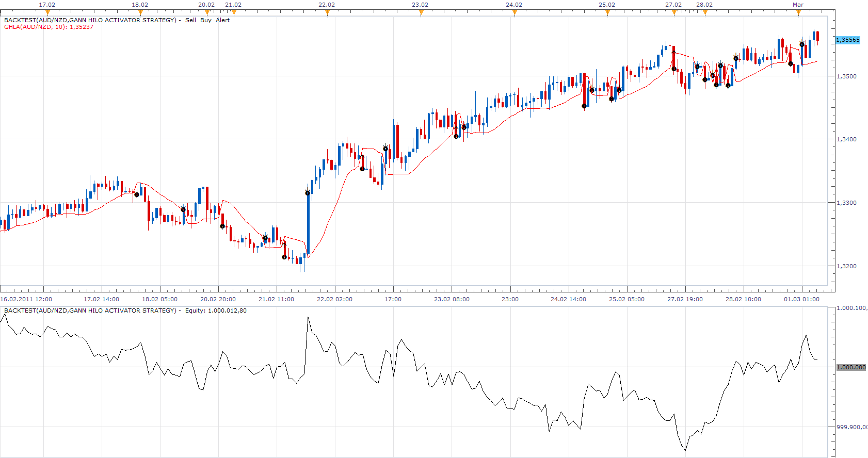Select the Equity: 1.000.012,80 panel title

click(x=216, y=310)
